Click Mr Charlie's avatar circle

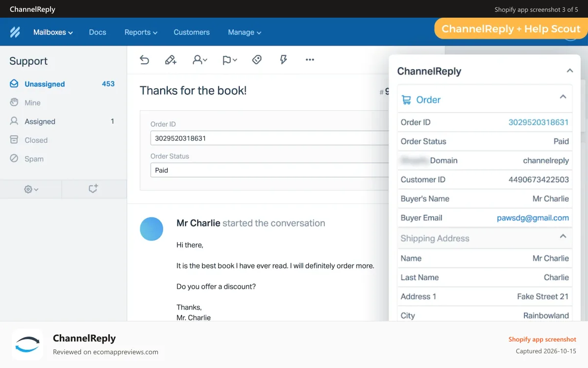pyautogui.click(x=151, y=229)
